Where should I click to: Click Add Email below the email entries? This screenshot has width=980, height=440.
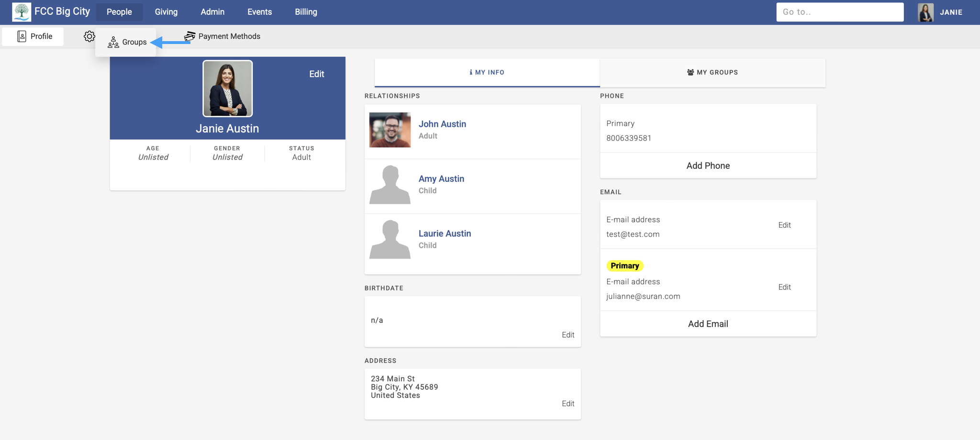708,323
